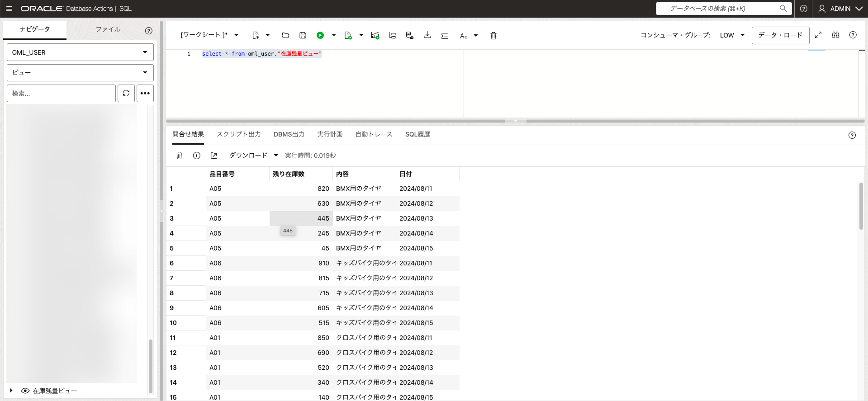The image size is (868, 401).
Task: Delete query results with trash icon
Action: 179,156
